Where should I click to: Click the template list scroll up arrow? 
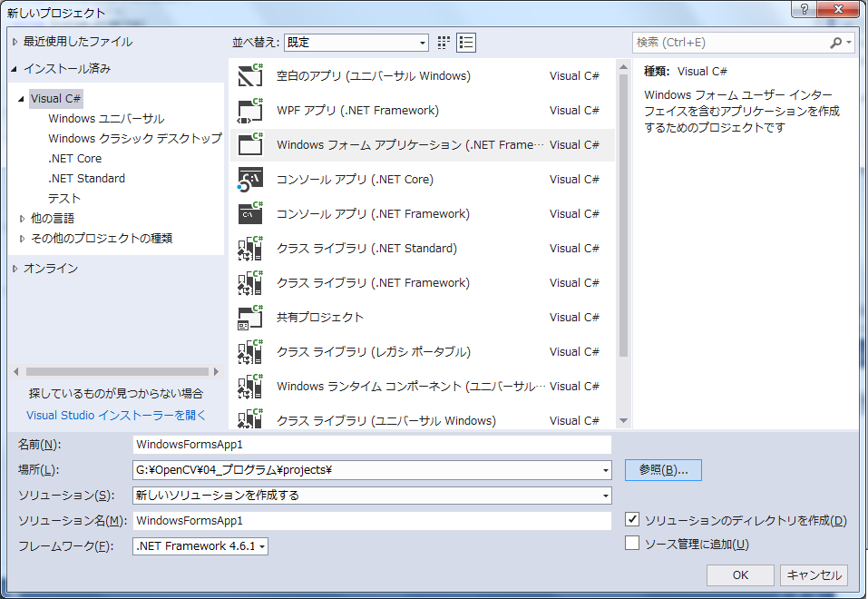(x=623, y=67)
